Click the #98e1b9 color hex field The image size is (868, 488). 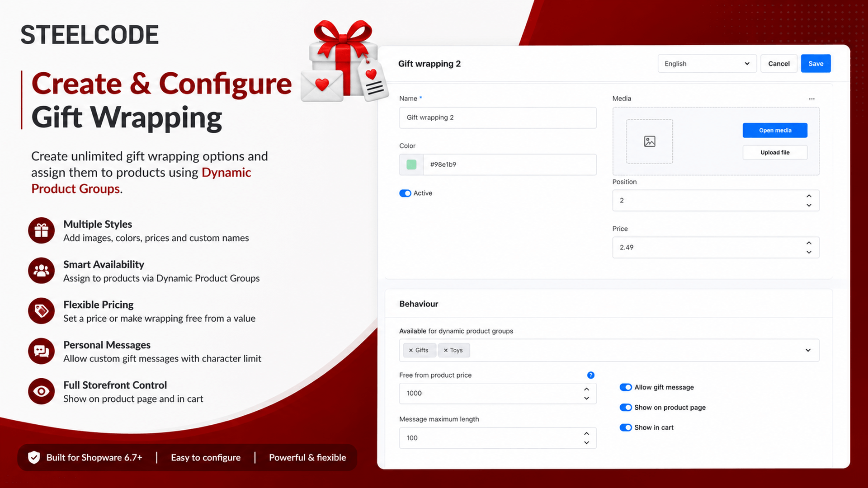pyautogui.click(x=509, y=164)
